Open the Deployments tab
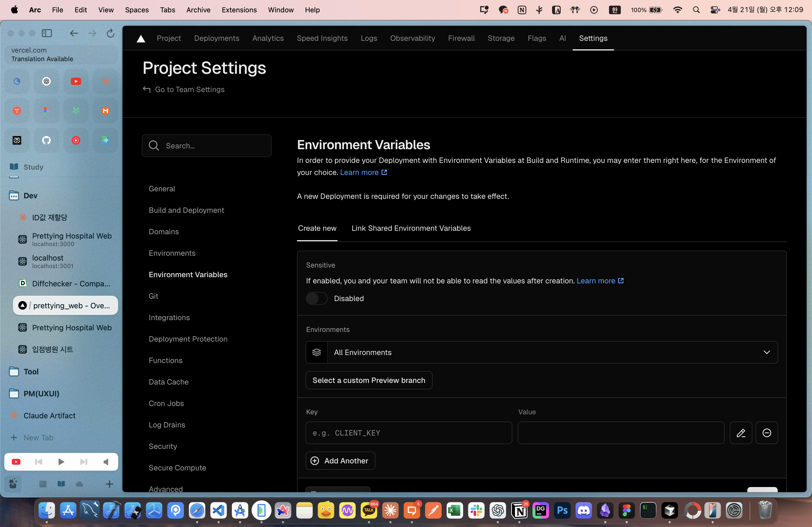This screenshot has width=812, height=527. tap(216, 38)
